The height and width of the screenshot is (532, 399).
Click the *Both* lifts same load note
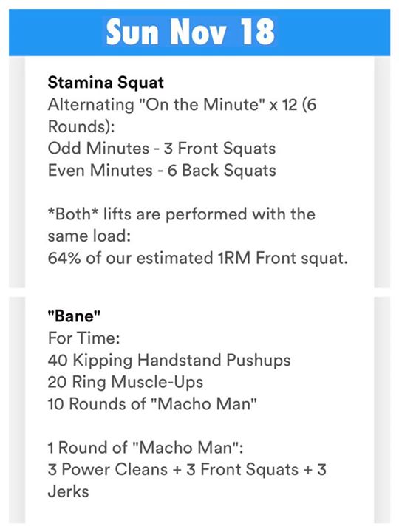182,225
